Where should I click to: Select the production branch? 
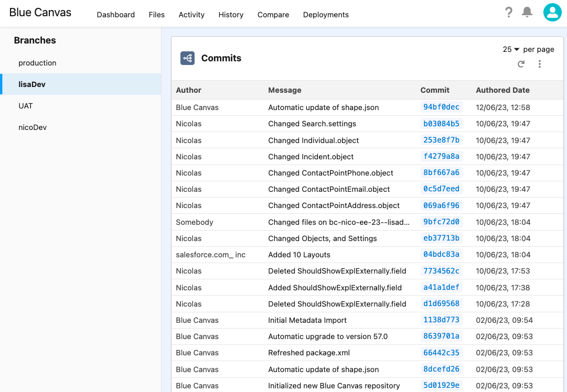(x=37, y=63)
